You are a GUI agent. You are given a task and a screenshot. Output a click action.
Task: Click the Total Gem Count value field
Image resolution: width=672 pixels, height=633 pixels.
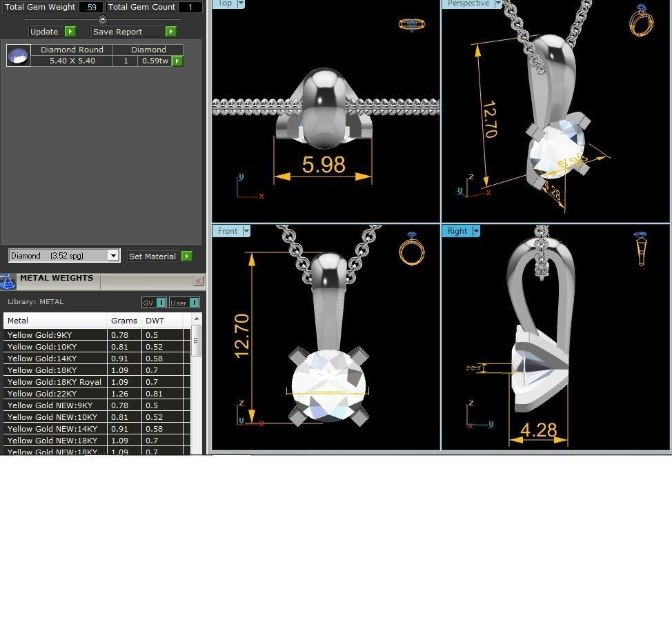click(x=190, y=7)
